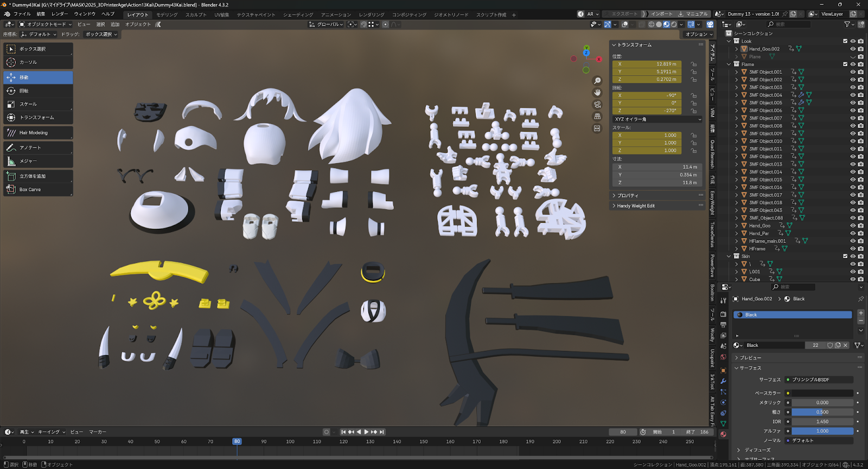This screenshot has width=868, height=469.
Task: Select the Rotate (回転) tool
Action: point(38,91)
